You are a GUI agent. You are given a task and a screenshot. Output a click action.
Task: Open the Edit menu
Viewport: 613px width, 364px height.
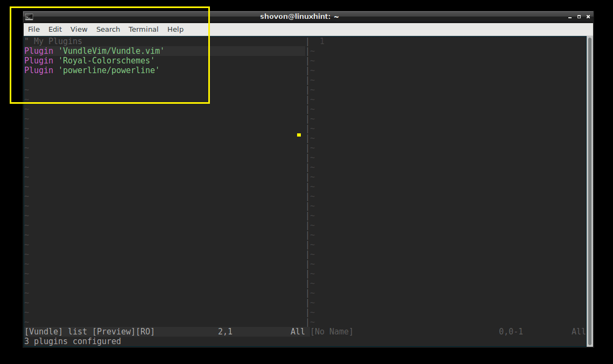point(55,29)
